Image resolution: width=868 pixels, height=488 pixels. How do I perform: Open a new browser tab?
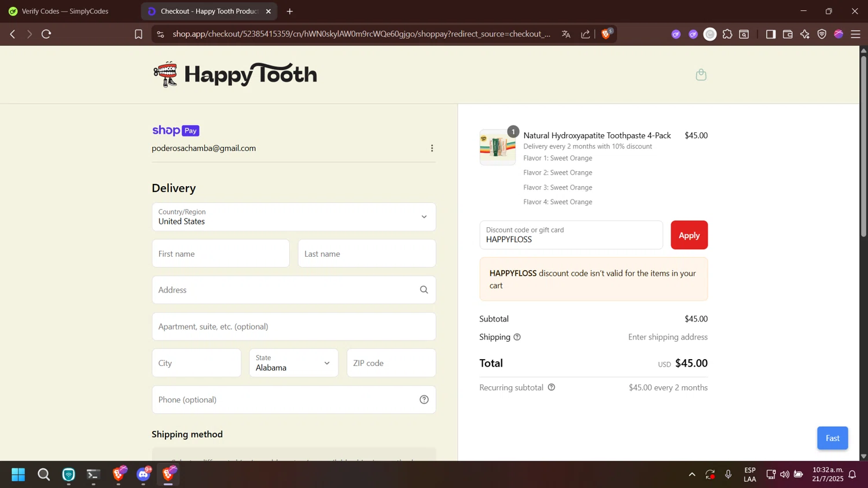tap(290, 11)
